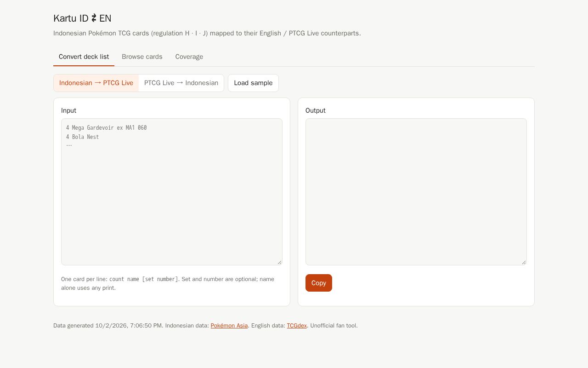This screenshot has height=368, width=588.
Task: Click the count name [set number] format hint
Action: point(143,279)
